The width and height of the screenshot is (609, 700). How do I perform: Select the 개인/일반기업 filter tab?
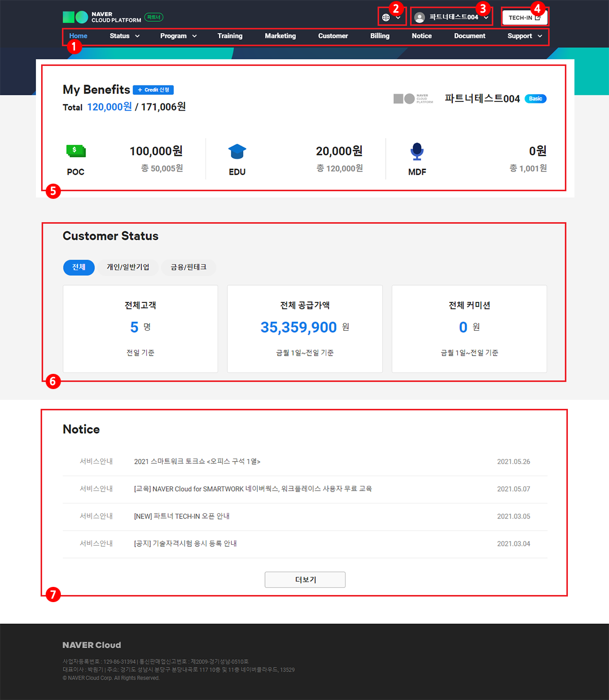tap(128, 267)
